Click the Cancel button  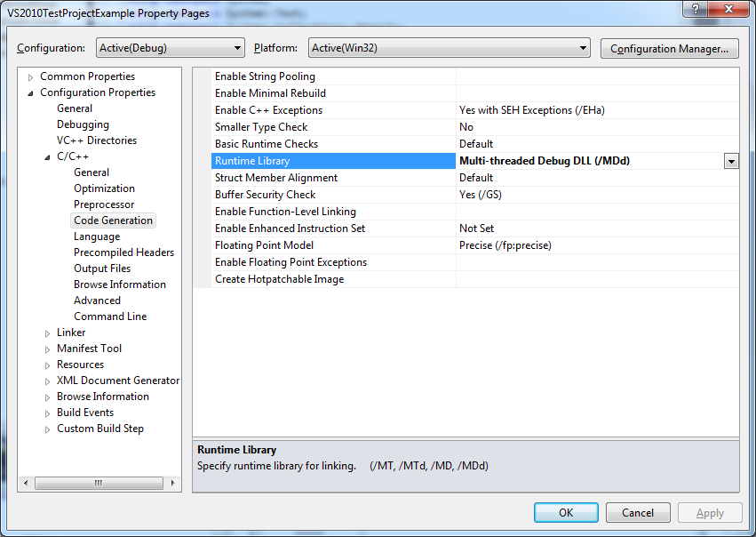[x=637, y=512]
